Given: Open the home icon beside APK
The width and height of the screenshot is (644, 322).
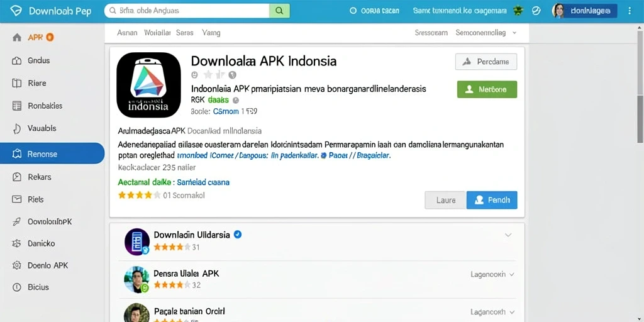Looking at the screenshot, I should (x=17, y=37).
